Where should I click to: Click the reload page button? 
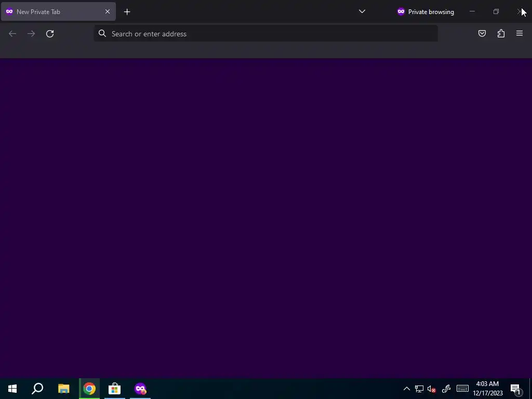coord(50,34)
